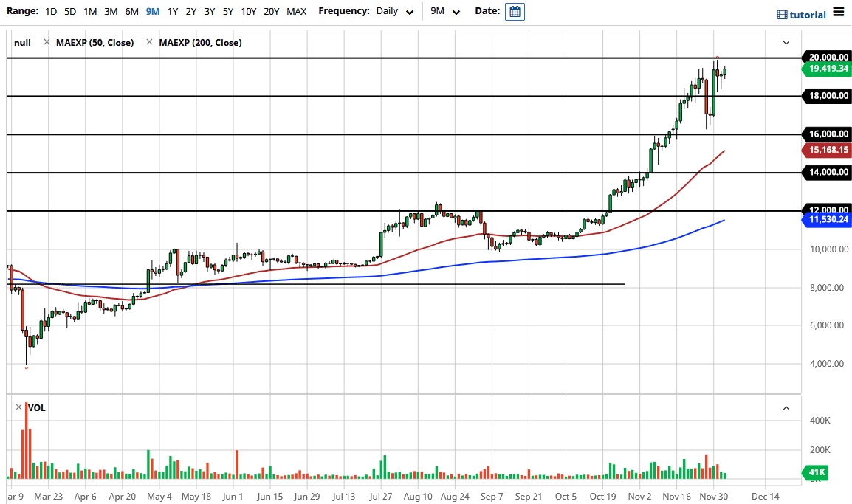Viewport: 852px width, 504px height.
Task: Toggle the 1D range
Action: [x=50, y=11]
